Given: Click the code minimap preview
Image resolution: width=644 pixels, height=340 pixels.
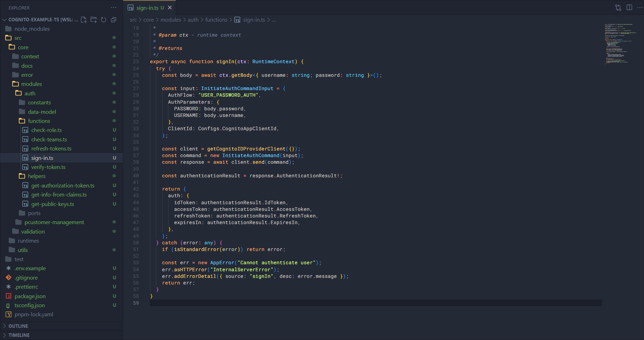Looking at the screenshot, I should point(621,44).
